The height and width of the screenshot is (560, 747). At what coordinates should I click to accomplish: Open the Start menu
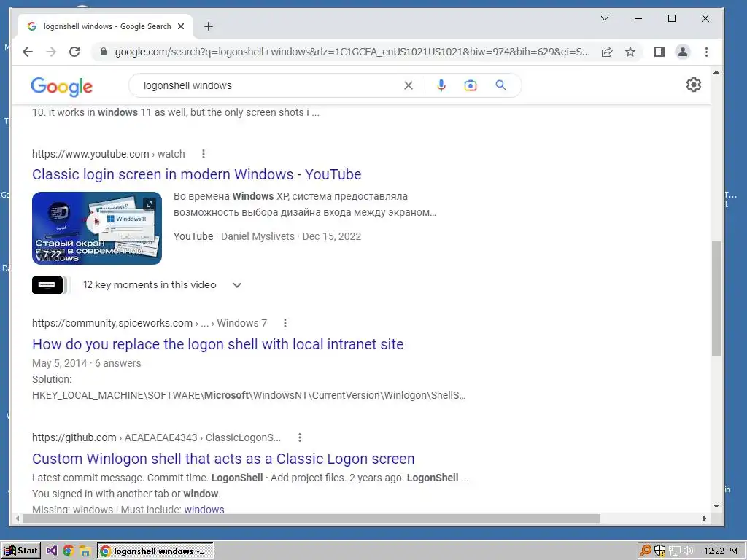(x=21, y=551)
